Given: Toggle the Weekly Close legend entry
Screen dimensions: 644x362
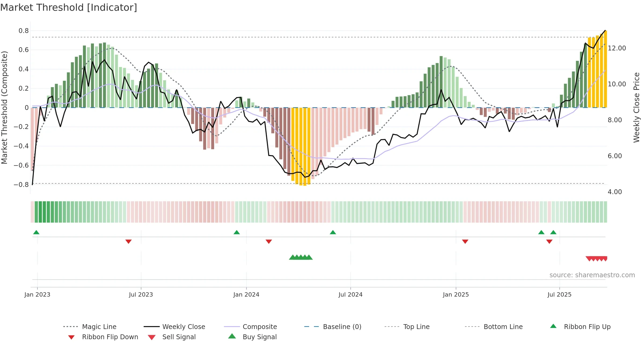Looking at the screenshot, I should [174, 327].
